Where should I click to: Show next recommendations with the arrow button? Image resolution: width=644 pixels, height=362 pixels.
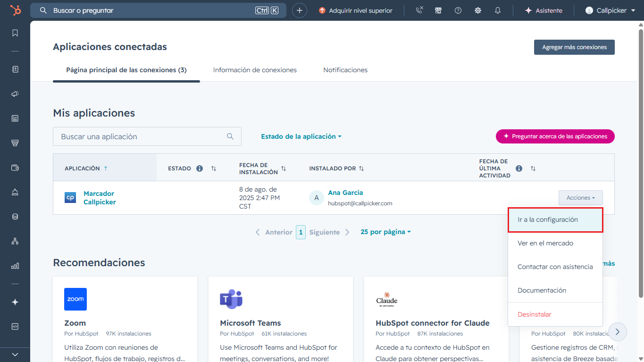(618, 331)
